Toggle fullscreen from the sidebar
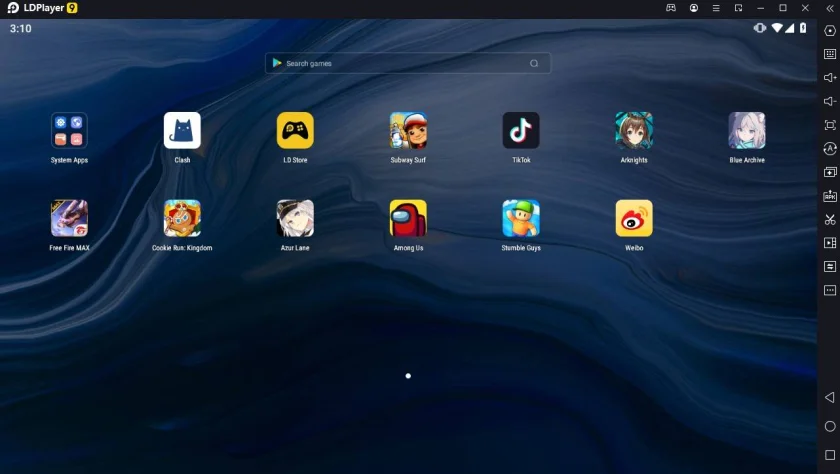Screen dimensions: 840x474 [830, 125]
